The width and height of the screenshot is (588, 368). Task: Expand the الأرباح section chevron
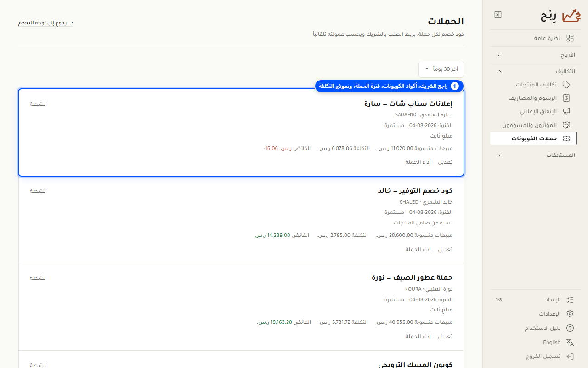pos(499,55)
